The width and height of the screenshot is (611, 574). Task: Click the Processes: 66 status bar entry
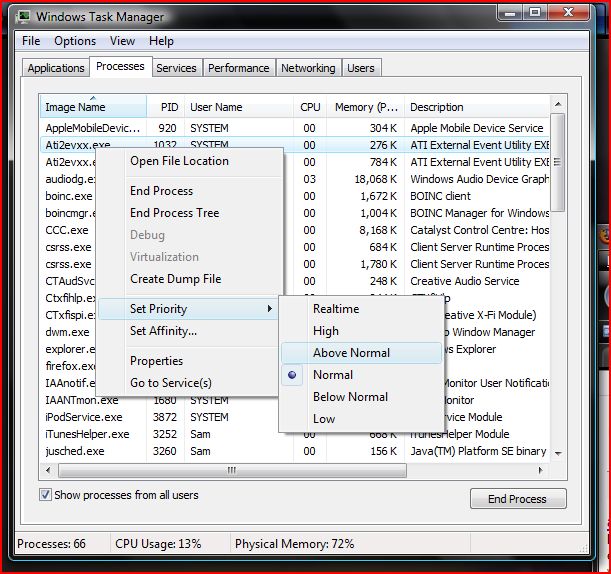tap(51, 544)
